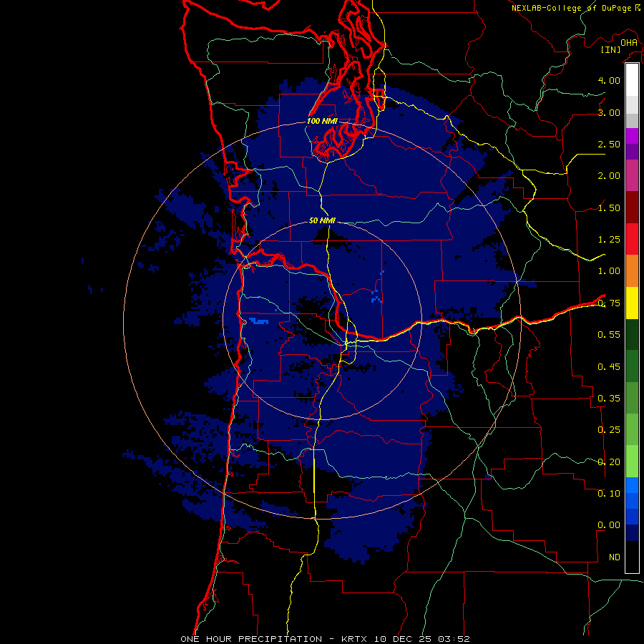Pick the orange 1.00 legend swatch
The height and width of the screenshot is (644, 644).
pos(632,271)
